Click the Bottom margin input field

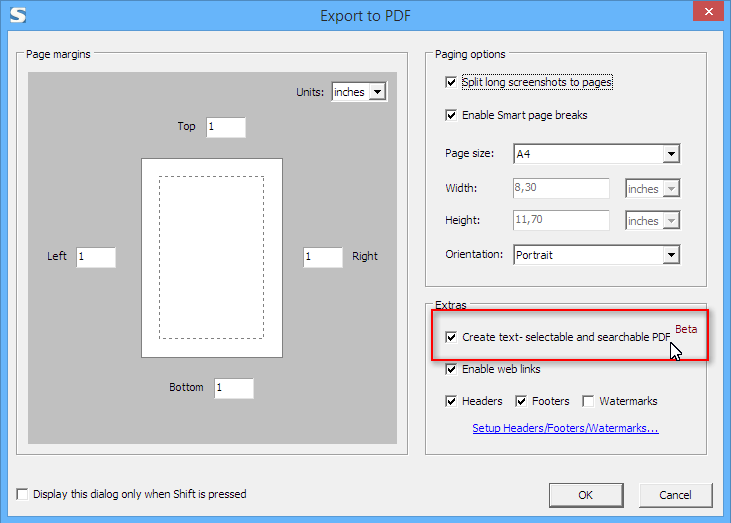(x=234, y=388)
